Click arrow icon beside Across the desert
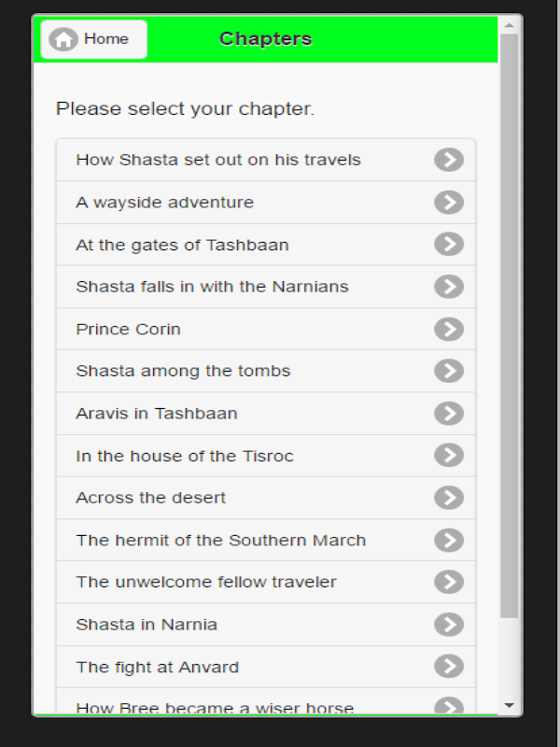Screen dimensions: 560x747 [449, 498]
